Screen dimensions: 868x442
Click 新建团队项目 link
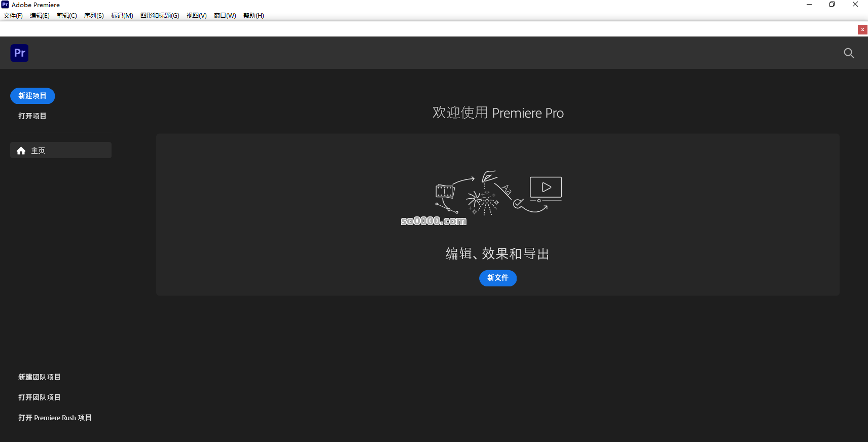click(x=40, y=377)
